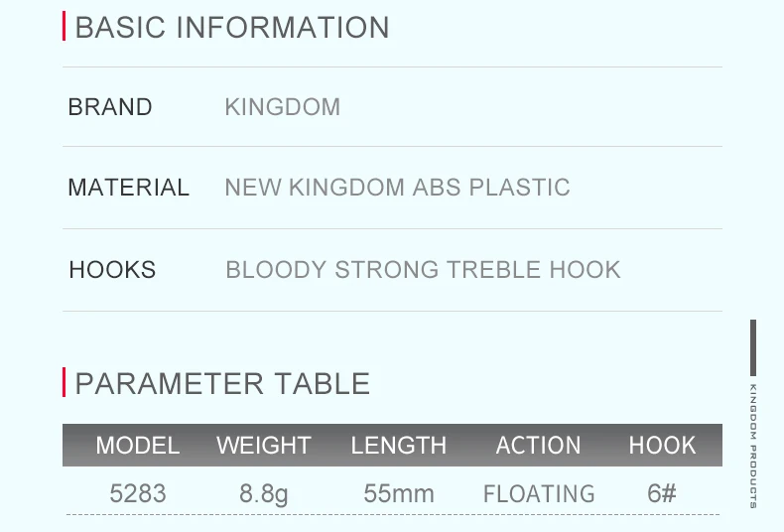Select the BRAND label
The width and height of the screenshot is (784, 532).
click(x=110, y=107)
